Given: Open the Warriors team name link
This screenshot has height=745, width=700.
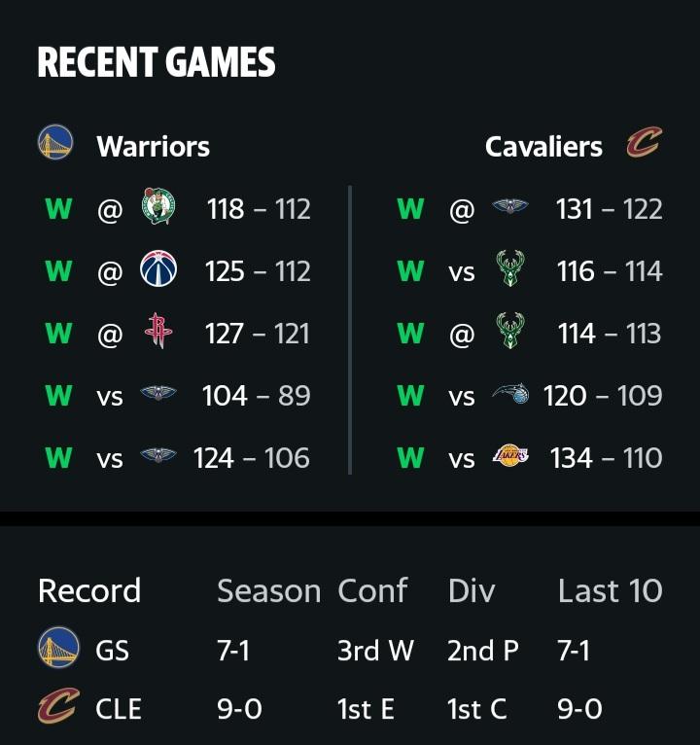Looking at the screenshot, I should [x=153, y=146].
